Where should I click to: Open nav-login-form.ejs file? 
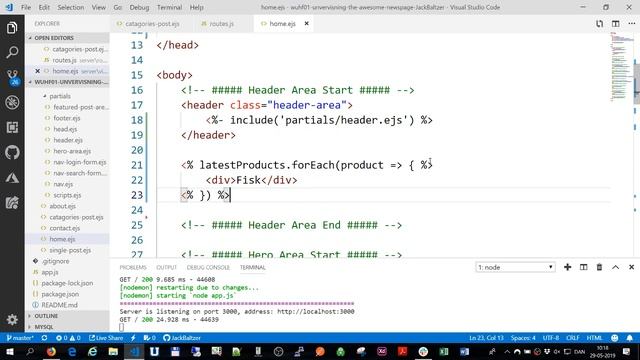pyautogui.click(x=80, y=162)
